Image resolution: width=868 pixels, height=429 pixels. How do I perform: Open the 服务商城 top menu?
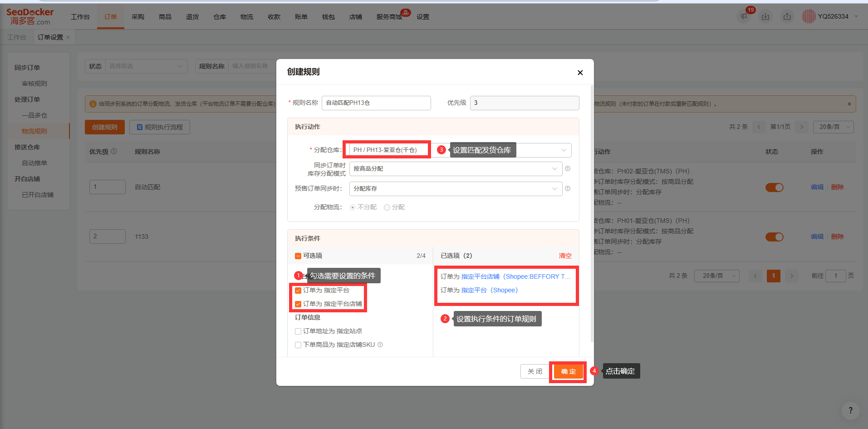[x=389, y=17]
